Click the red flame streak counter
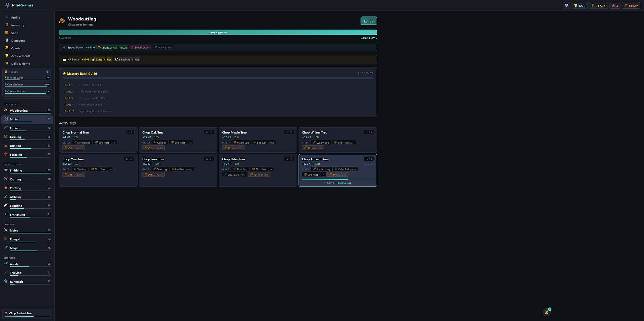 point(614,6)
